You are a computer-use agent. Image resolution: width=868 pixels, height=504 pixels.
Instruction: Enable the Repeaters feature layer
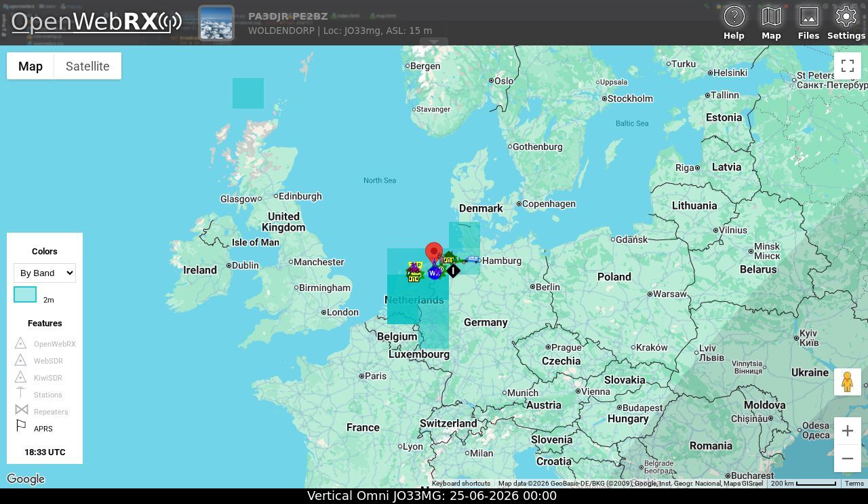tap(41, 412)
